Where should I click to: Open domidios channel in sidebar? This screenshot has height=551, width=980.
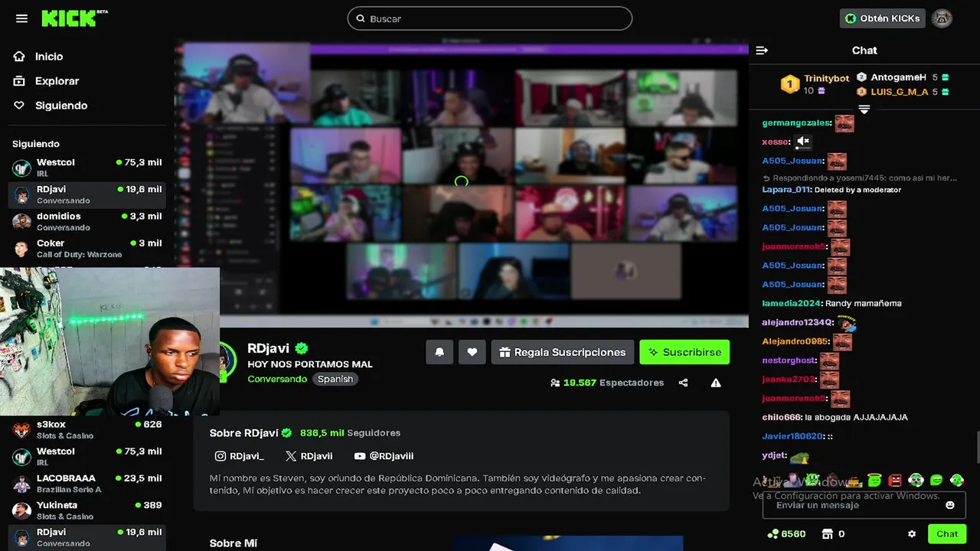87,221
